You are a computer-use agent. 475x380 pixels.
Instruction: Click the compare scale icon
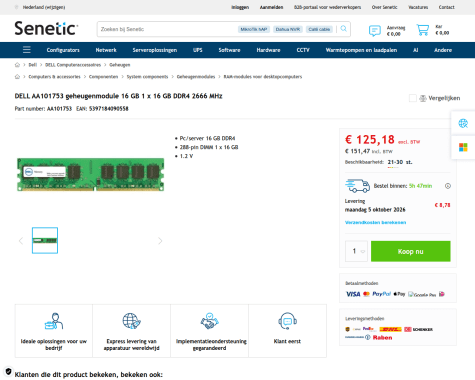tap(423, 98)
